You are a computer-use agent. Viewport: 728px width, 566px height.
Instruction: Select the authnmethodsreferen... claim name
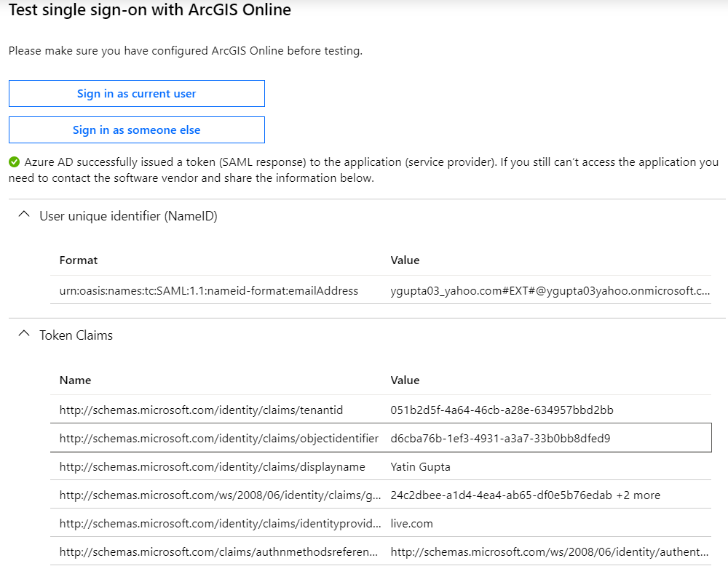click(218, 551)
